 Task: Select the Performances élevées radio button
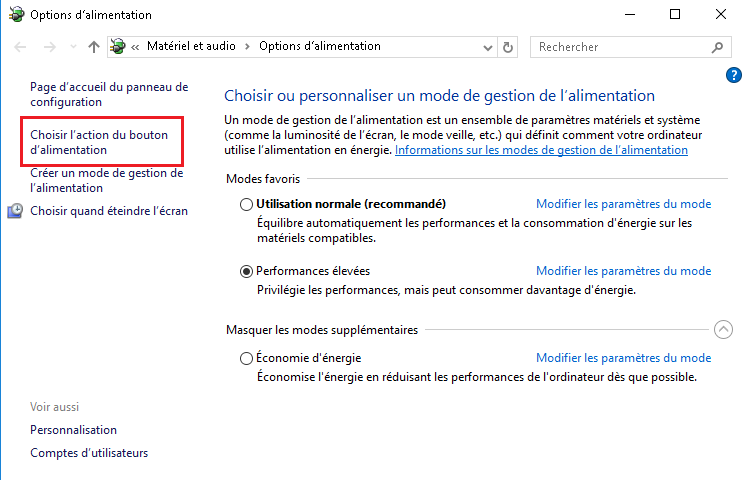(246, 272)
